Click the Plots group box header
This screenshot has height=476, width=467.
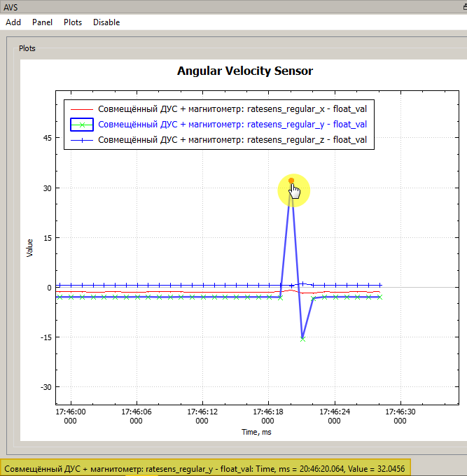pos(27,49)
